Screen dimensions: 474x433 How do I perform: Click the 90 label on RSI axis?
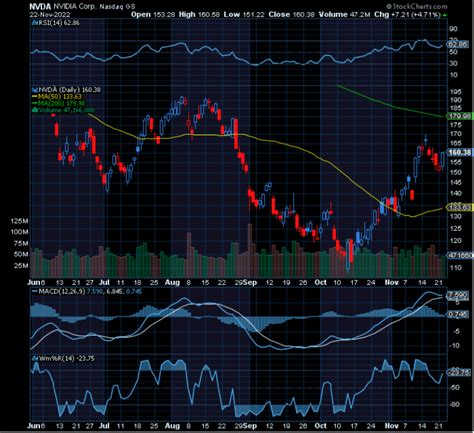(x=454, y=29)
